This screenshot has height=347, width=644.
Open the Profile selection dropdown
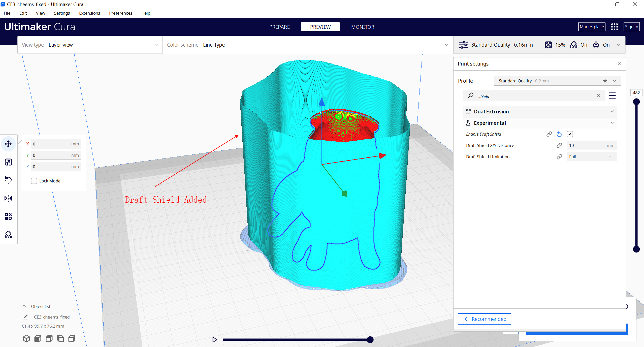click(x=558, y=81)
